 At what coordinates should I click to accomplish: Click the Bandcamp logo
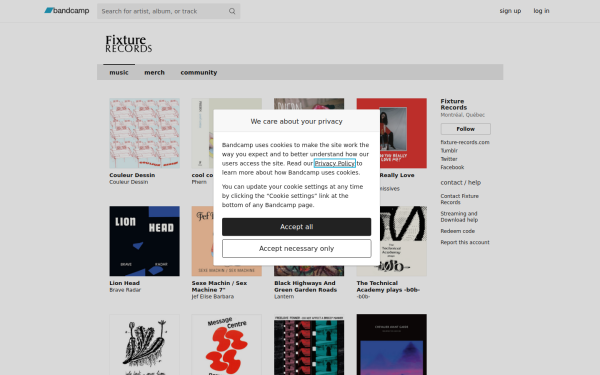67,11
